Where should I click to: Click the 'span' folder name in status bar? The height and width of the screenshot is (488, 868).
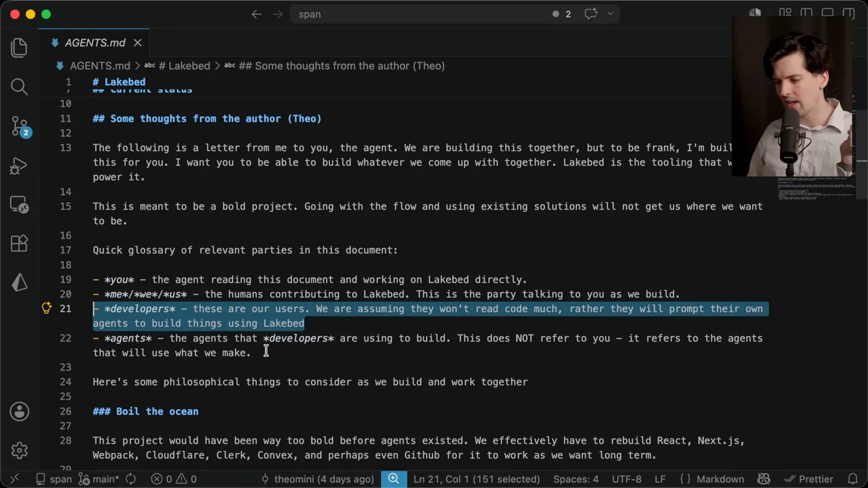pyautogui.click(x=54, y=479)
